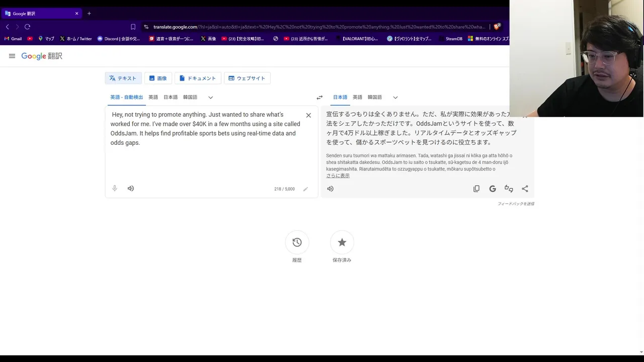
Task: Open a new browser tab
Action: tap(89, 14)
